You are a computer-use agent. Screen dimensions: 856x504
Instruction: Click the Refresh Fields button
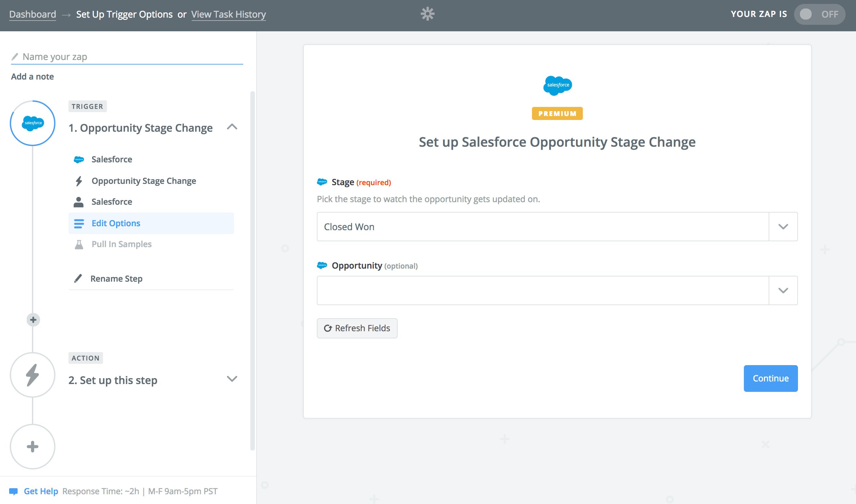point(357,328)
